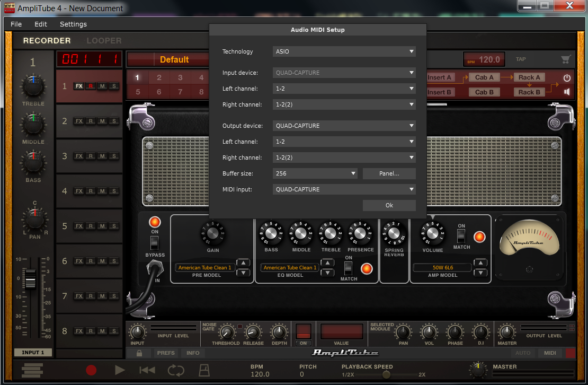588x385 pixels.
Task: Click the Panel... button
Action: 389,173
